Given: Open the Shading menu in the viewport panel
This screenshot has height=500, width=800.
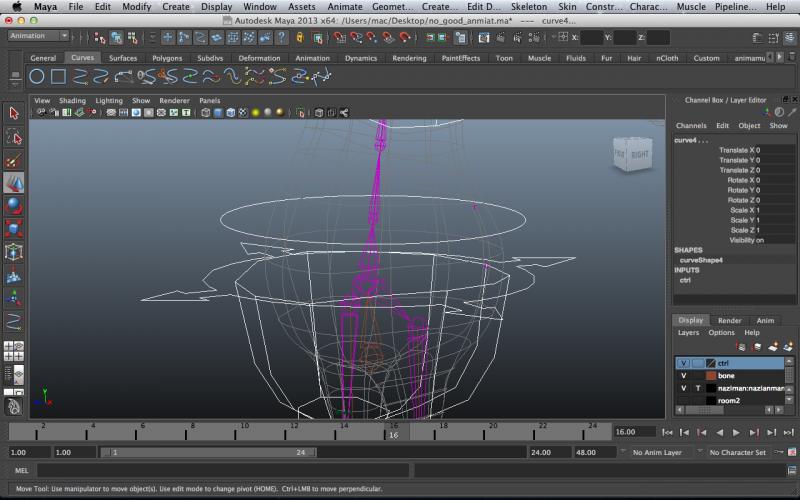Looking at the screenshot, I should pyautogui.click(x=72, y=101).
